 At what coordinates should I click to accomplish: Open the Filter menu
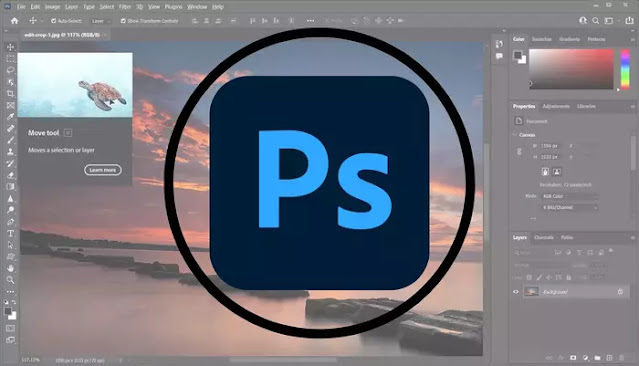(x=125, y=7)
